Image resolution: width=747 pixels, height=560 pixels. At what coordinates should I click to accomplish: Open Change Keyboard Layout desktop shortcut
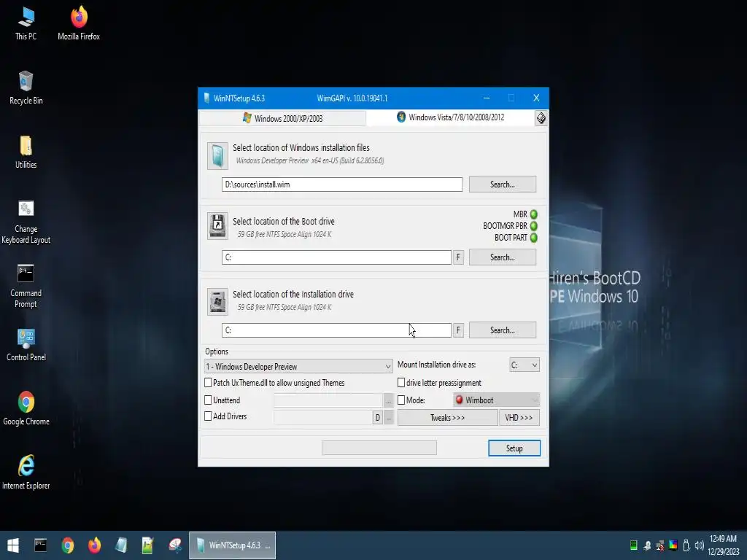[x=26, y=222]
